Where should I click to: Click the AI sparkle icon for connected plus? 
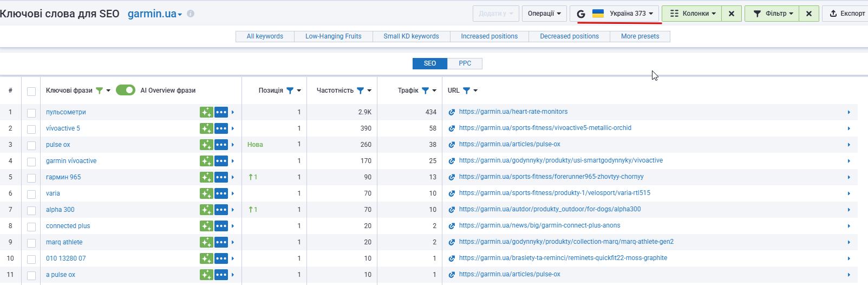click(206, 226)
